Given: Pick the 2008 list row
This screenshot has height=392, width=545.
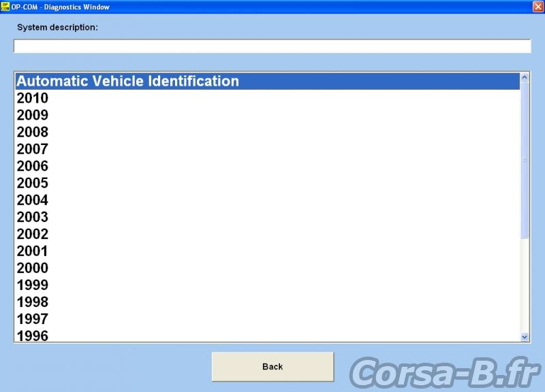Looking at the screenshot, I should [268, 132].
